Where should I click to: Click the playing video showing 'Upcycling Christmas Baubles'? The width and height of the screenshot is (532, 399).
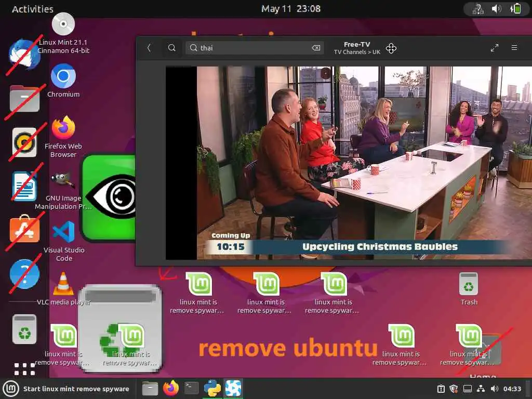tap(349, 163)
